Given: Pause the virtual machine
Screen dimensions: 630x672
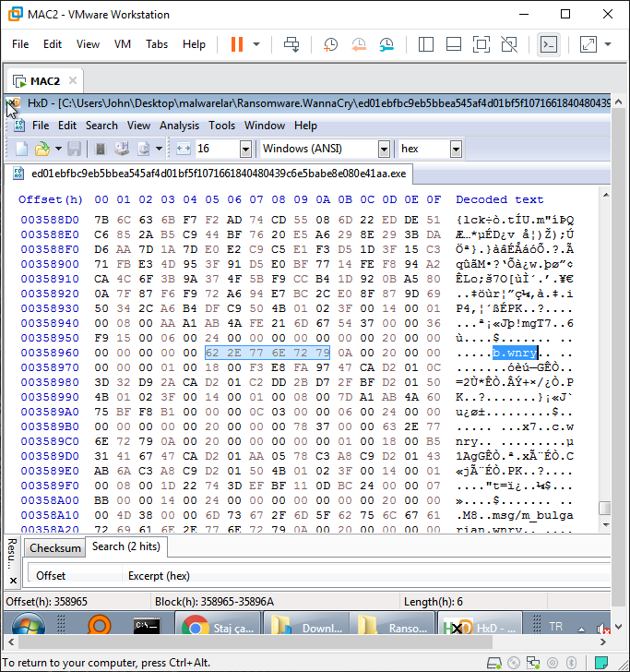Looking at the screenshot, I should coord(237,44).
